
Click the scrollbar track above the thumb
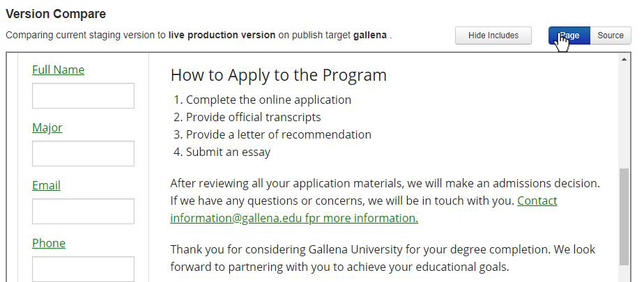tap(624, 116)
